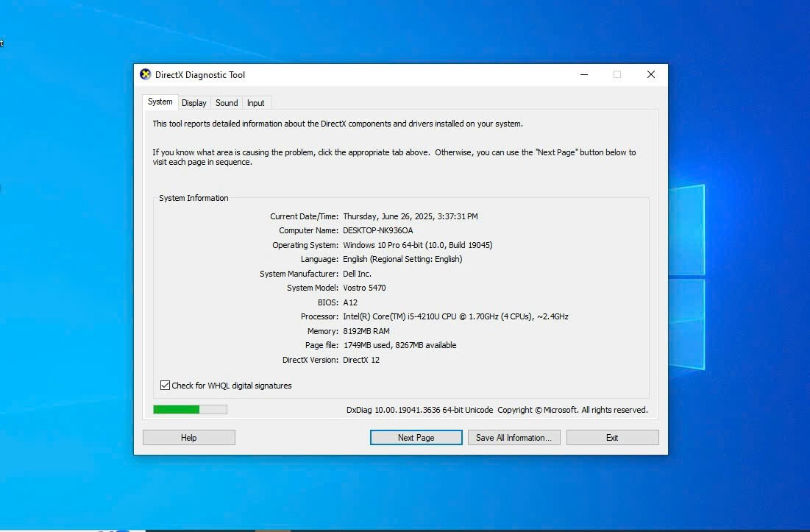The image size is (810, 532).
Task: Exit the DirectX Diagnostic Tool
Action: [613, 438]
